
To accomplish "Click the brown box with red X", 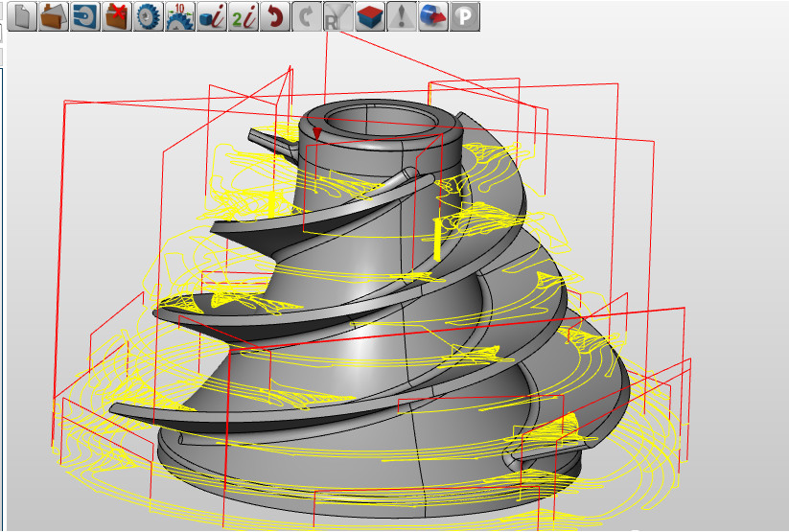I will click(x=116, y=16).
